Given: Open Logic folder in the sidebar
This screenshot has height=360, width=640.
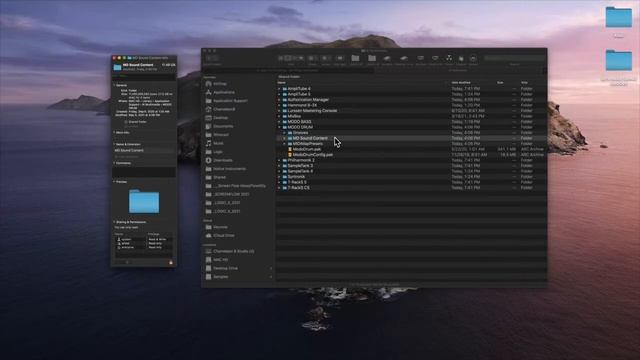Looking at the screenshot, I should tap(218, 152).
